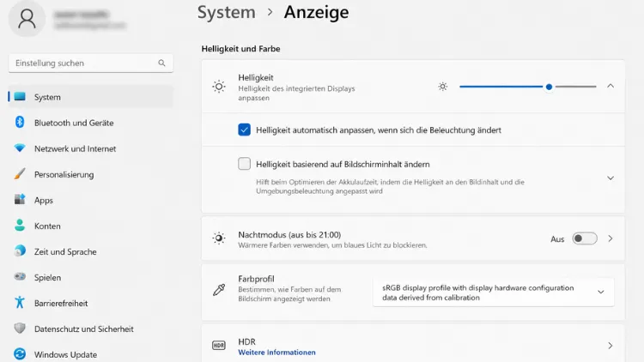Click the Farbprofil eyedropper icon
The width and height of the screenshot is (644, 362).
pyautogui.click(x=219, y=290)
